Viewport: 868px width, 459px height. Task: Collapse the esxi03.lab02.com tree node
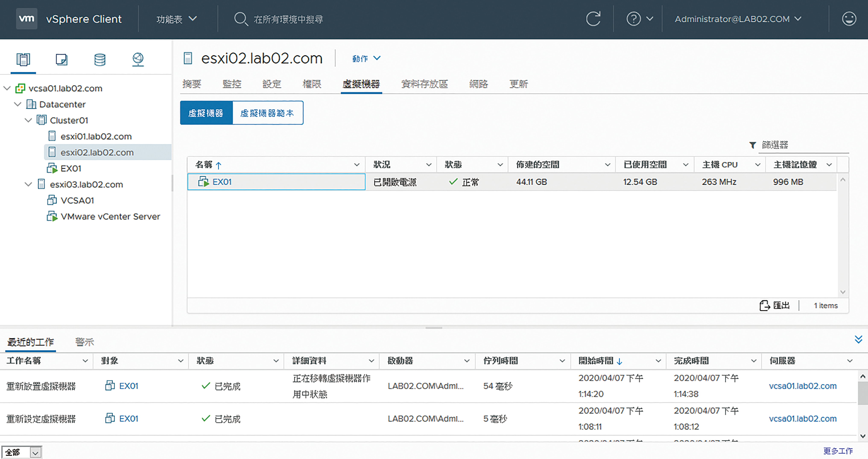pos(28,184)
